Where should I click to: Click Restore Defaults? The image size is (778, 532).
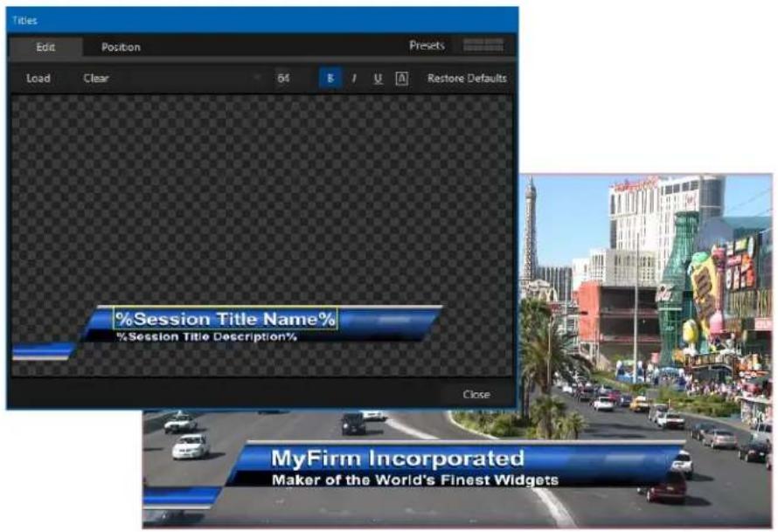click(467, 79)
